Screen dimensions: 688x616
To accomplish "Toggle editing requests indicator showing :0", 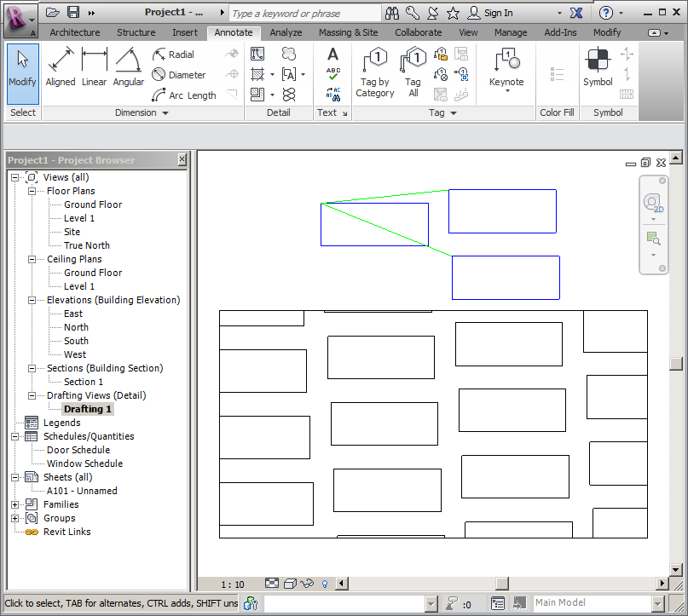I will click(459, 604).
